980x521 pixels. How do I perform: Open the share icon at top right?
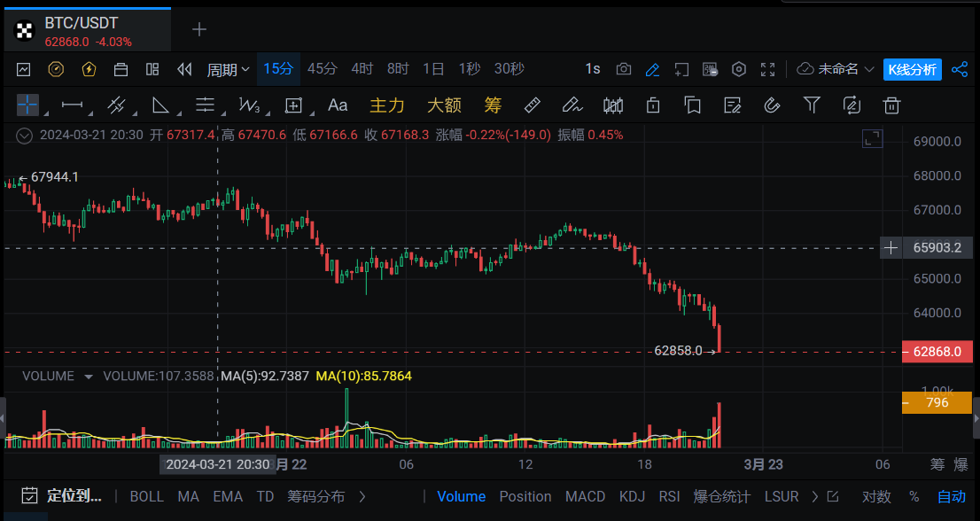[959, 69]
